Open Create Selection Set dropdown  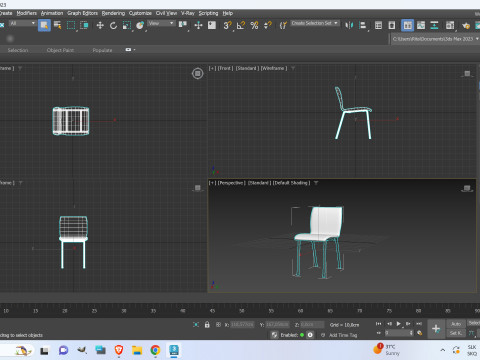[x=315, y=23]
